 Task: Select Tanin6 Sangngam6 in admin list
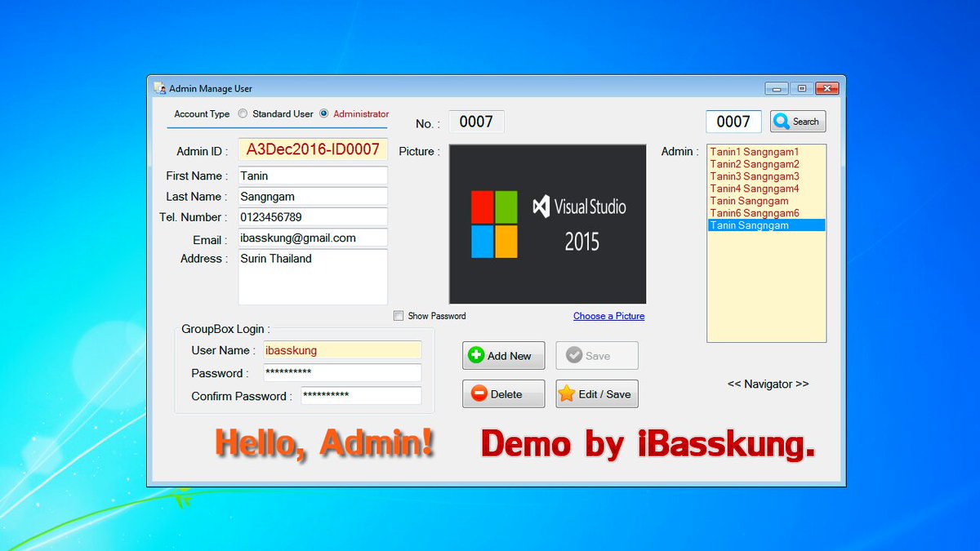766,213
